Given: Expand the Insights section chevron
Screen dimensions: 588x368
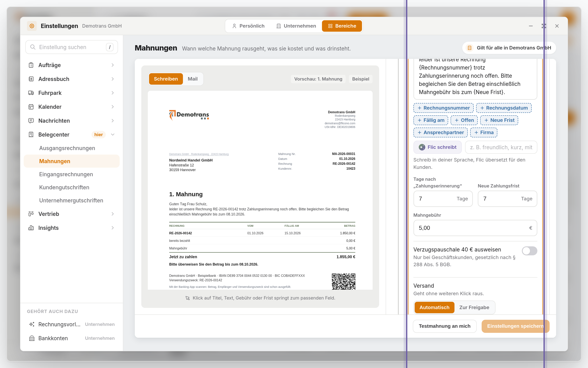Looking at the screenshot, I should click(113, 228).
